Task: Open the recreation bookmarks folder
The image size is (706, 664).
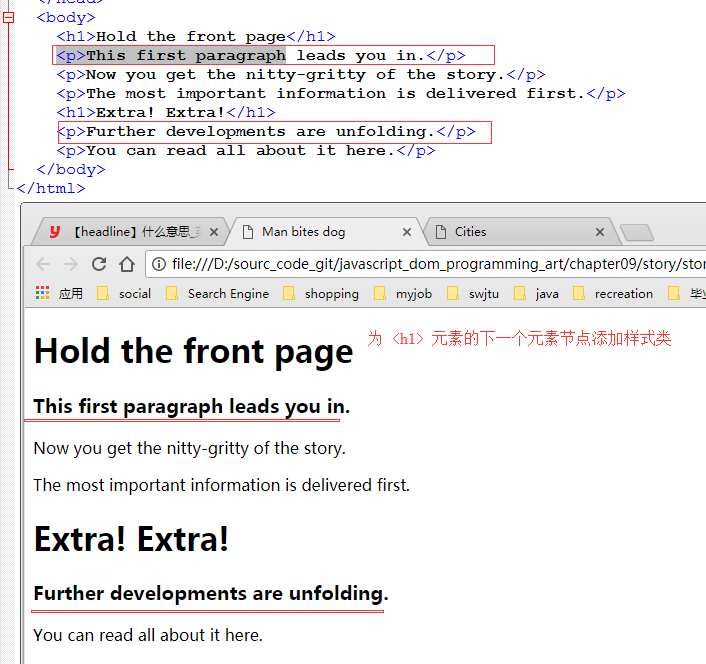Action: (613, 294)
